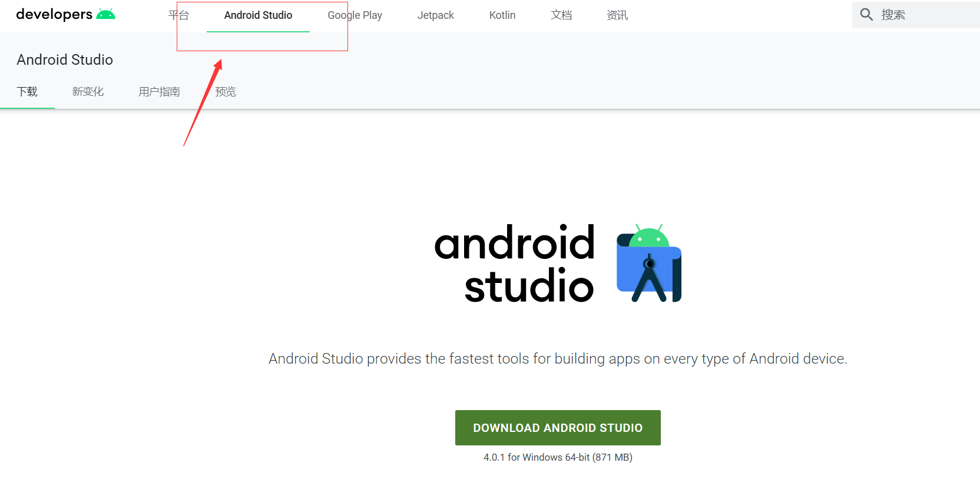Viewport: 980px width, 496px height.
Task: Click the fastest tools tagline text
Action: click(x=558, y=359)
